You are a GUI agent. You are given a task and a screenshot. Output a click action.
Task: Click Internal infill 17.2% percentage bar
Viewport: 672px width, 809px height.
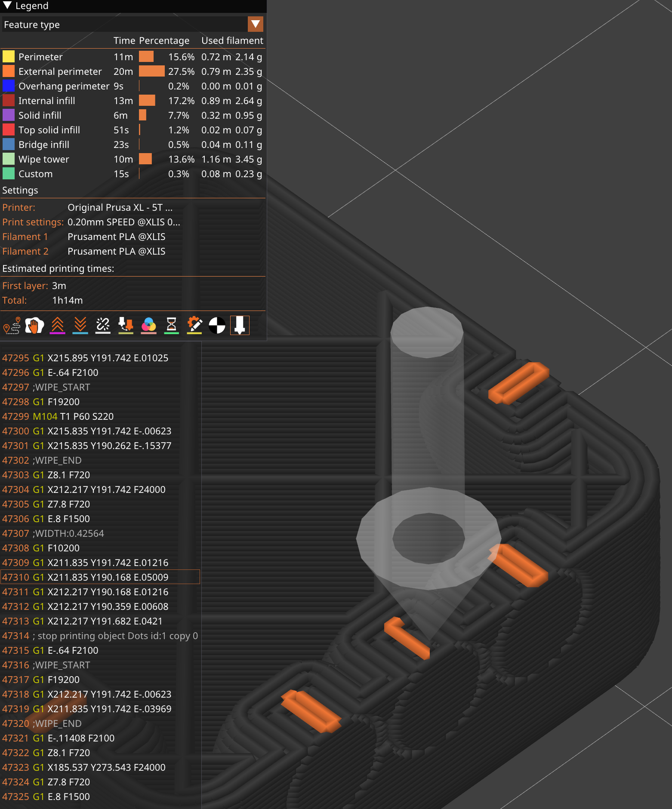coord(147,101)
